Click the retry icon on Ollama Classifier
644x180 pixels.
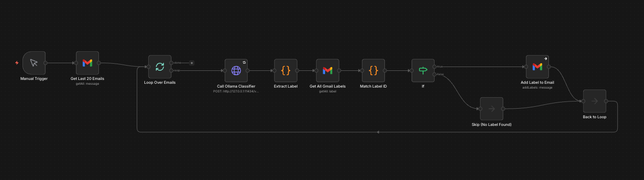click(244, 62)
